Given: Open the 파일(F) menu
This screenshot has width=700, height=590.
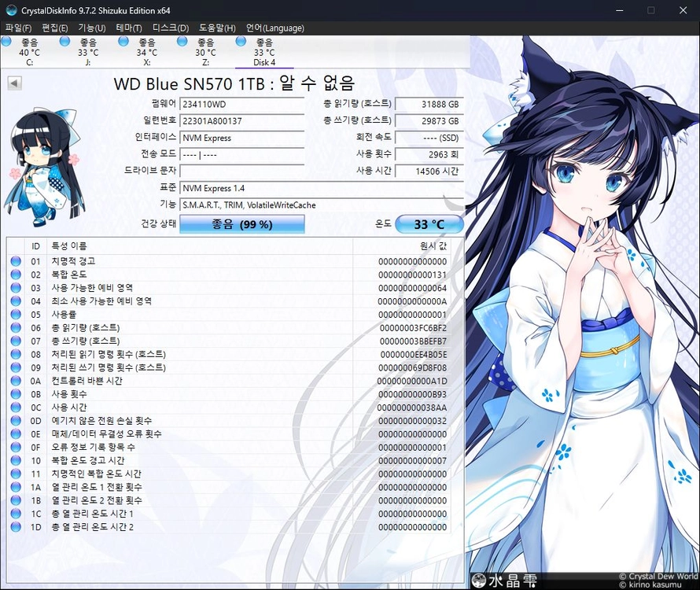Looking at the screenshot, I should (18, 28).
